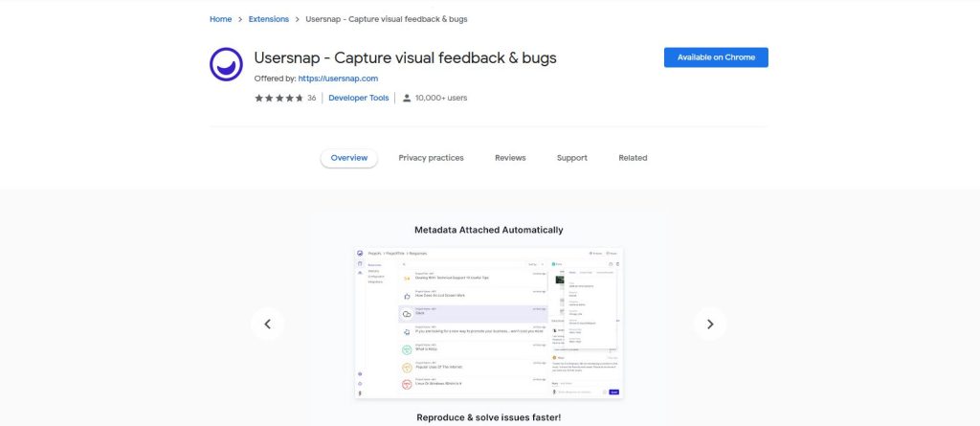Click the star rating next to 36
The height and width of the screenshot is (426, 980).
(x=278, y=99)
